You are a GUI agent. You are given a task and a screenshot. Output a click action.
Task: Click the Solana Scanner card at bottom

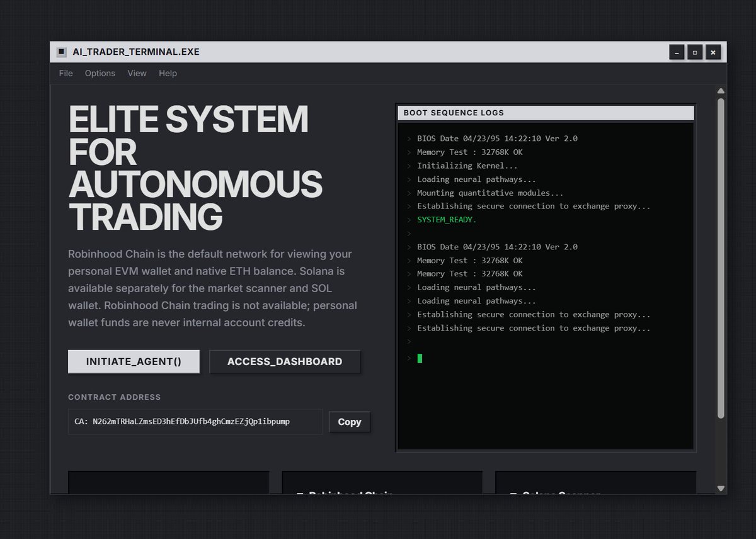(596, 482)
